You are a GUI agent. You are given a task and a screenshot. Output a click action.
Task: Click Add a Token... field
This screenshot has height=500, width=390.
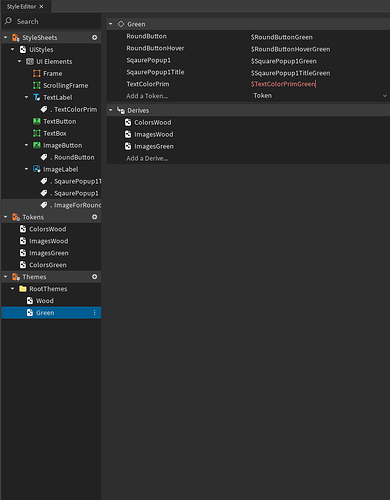pyautogui.click(x=147, y=96)
